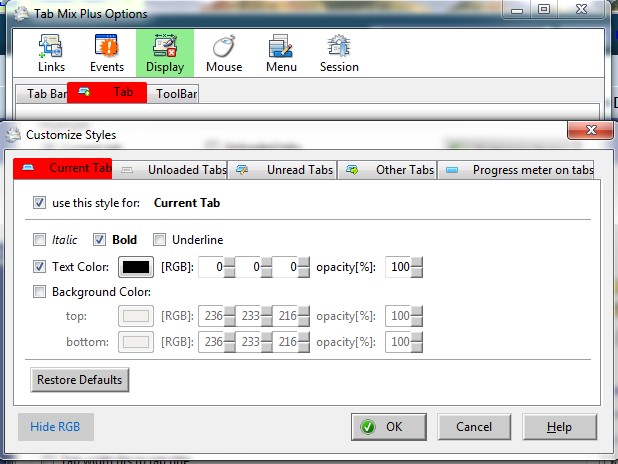Screen dimensions: 618x464
Task: Confirm styles with the OK button
Action: point(389,427)
